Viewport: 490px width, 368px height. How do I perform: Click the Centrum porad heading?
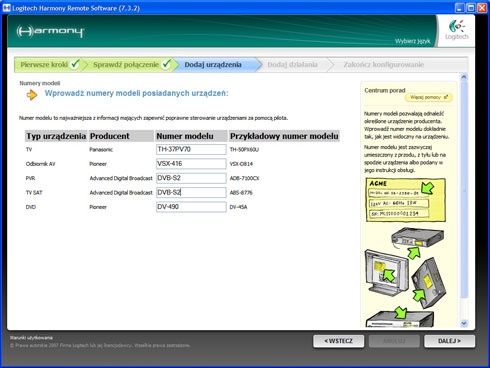point(385,90)
